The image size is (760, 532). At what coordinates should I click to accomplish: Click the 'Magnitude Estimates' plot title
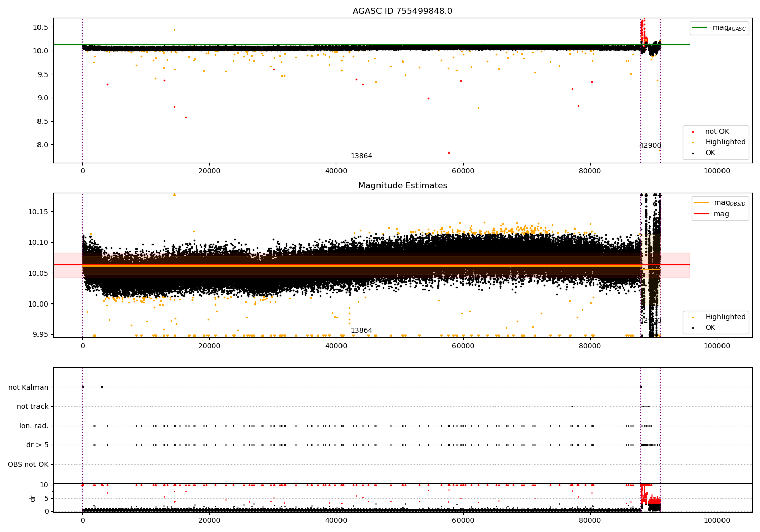tap(402, 186)
